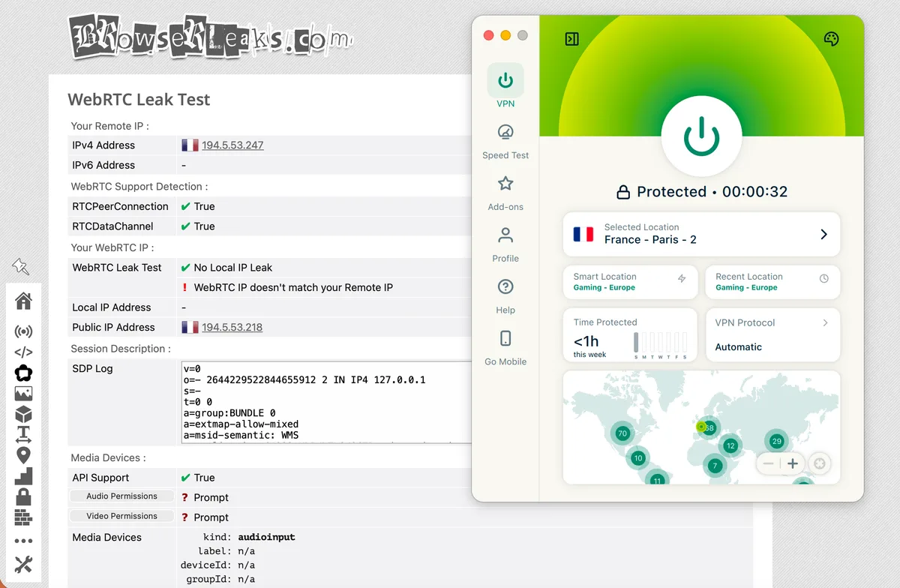Collapse the ExpressVPN sidebar panel icon
The width and height of the screenshot is (900, 588).
pyautogui.click(x=571, y=39)
